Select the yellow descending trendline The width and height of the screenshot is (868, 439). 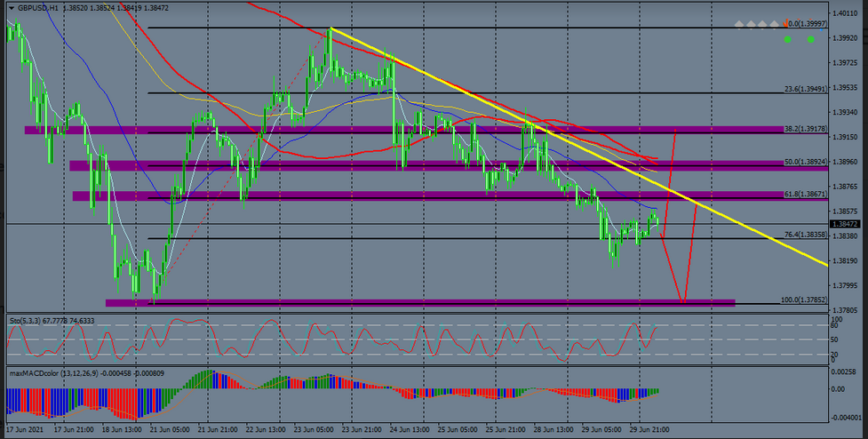(533, 130)
